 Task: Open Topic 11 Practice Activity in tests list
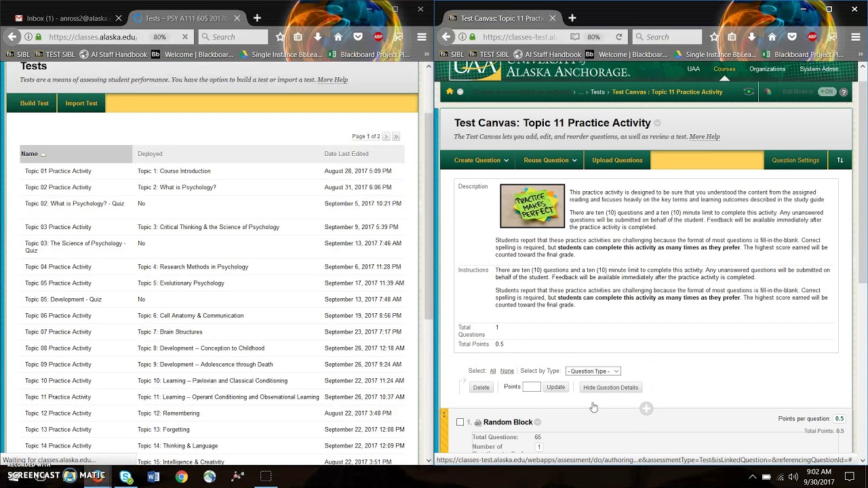pos(58,397)
